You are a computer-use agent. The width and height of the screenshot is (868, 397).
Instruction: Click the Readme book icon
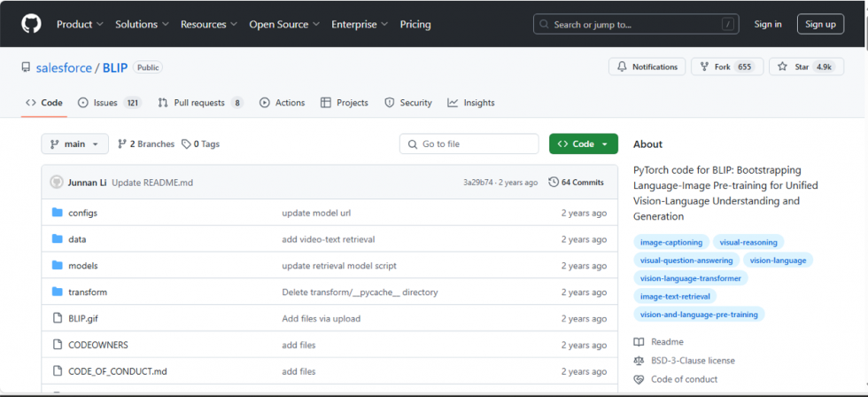point(639,342)
